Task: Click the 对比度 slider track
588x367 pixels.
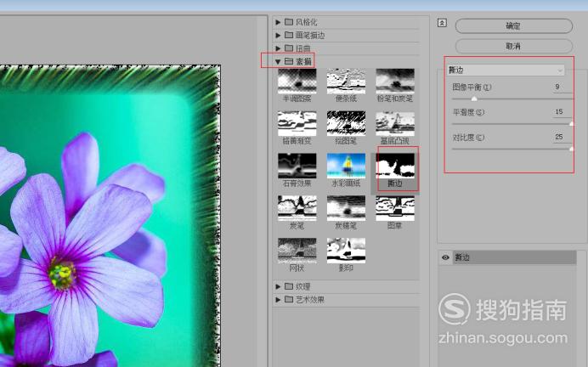Action: [x=512, y=149]
